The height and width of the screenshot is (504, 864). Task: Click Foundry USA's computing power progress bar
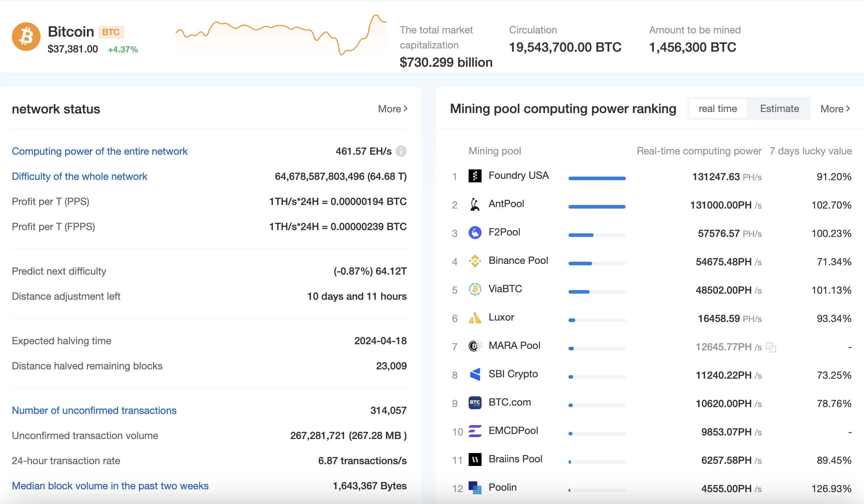tap(597, 178)
